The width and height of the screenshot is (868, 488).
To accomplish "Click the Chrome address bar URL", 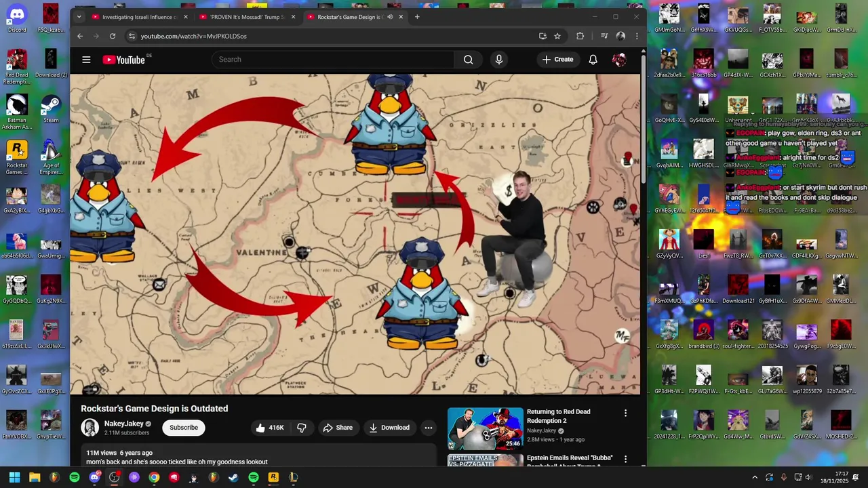I will tap(193, 36).
